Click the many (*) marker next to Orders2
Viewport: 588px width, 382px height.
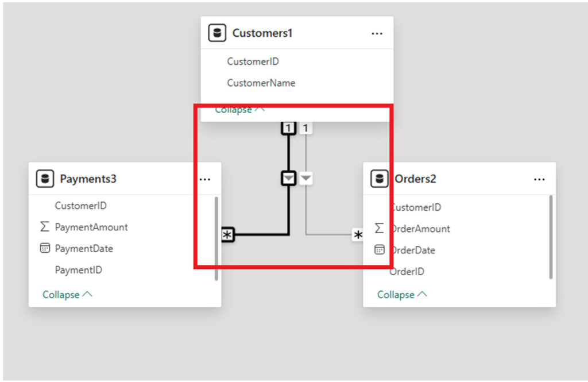pyautogui.click(x=358, y=234)
